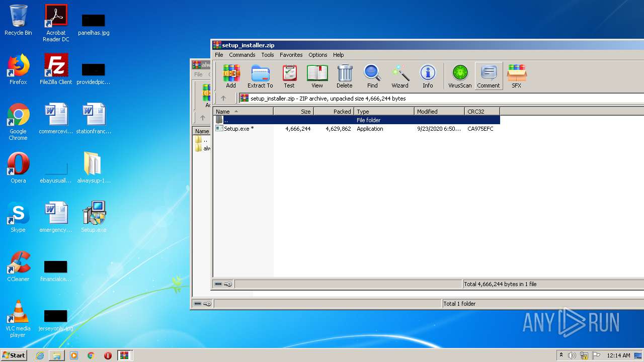Click the Extract To toolbar icon

point(260,76)
